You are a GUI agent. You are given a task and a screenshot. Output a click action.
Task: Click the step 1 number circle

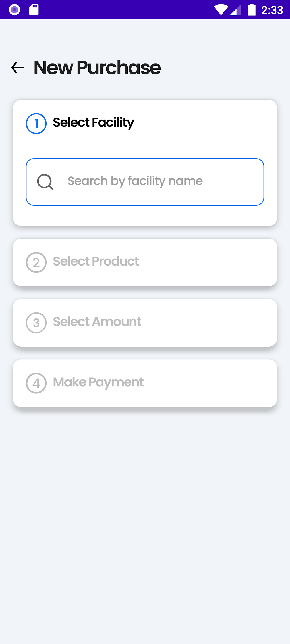pyautogui.click(x=36, y=124)
